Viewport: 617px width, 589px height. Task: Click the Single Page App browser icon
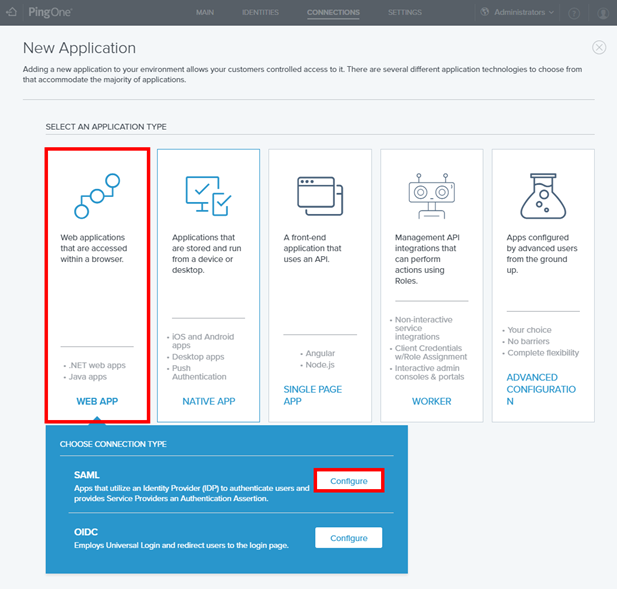pyautogui.click(x=320, y=194)
